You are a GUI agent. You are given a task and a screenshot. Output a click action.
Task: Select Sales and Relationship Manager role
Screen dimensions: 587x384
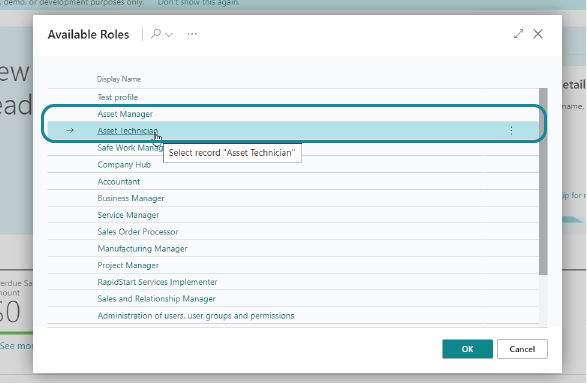coord(156,299)
